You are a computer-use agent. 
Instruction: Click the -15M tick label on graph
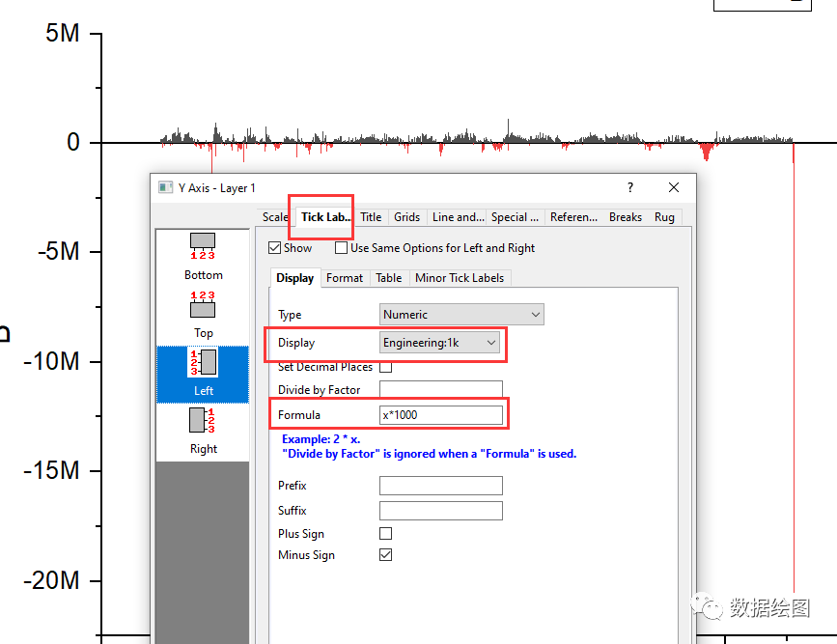pyautogui.click(x=51, y=470)
